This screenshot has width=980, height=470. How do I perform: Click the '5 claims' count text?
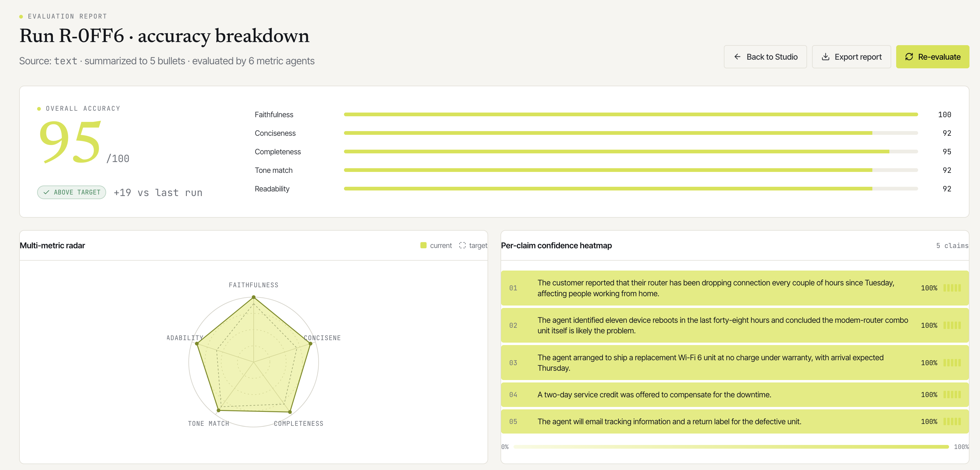(952, 246)
